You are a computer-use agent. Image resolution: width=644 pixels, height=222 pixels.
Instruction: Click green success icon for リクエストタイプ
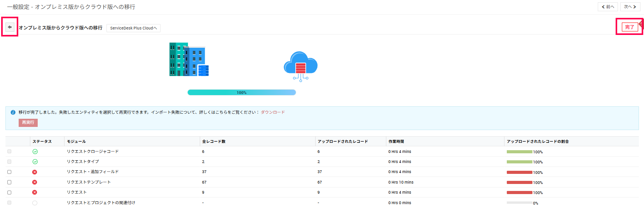pos(35,162)
